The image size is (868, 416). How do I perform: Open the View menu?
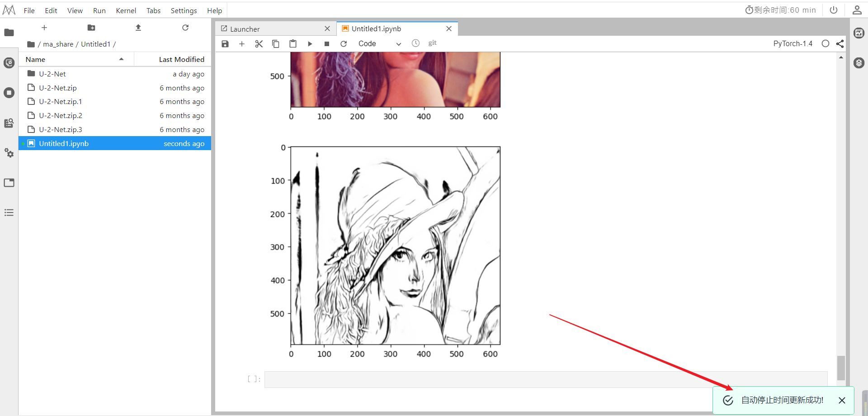point(75,10)
